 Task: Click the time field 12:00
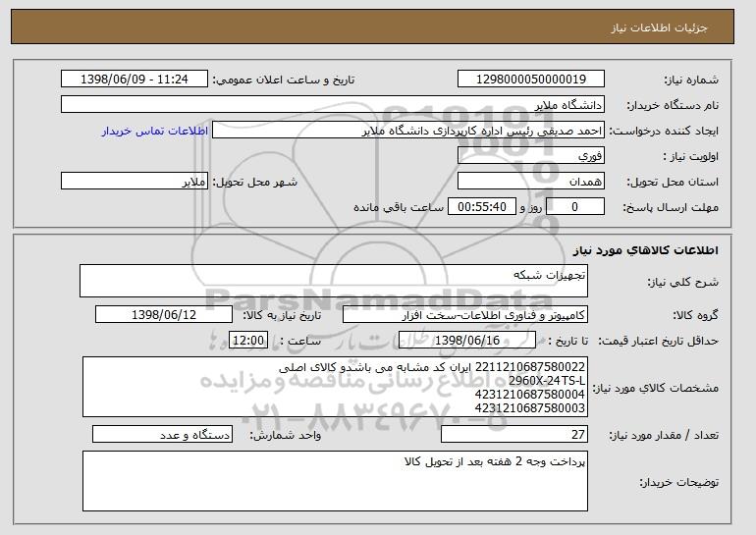tap(248, 341)
